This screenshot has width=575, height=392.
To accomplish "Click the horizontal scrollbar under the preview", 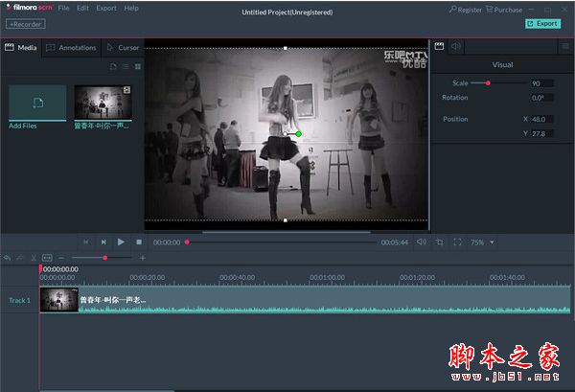I will click(287, 232).
